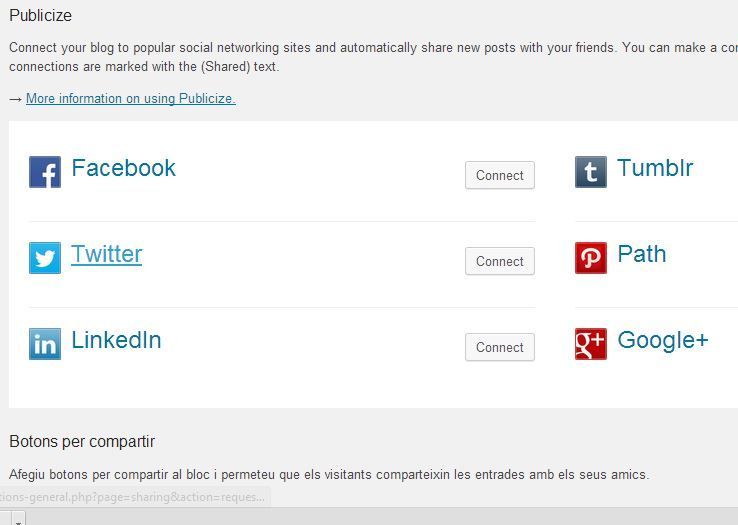
Task: Open the Google+ service name link
Action: [x=663, y=340]
